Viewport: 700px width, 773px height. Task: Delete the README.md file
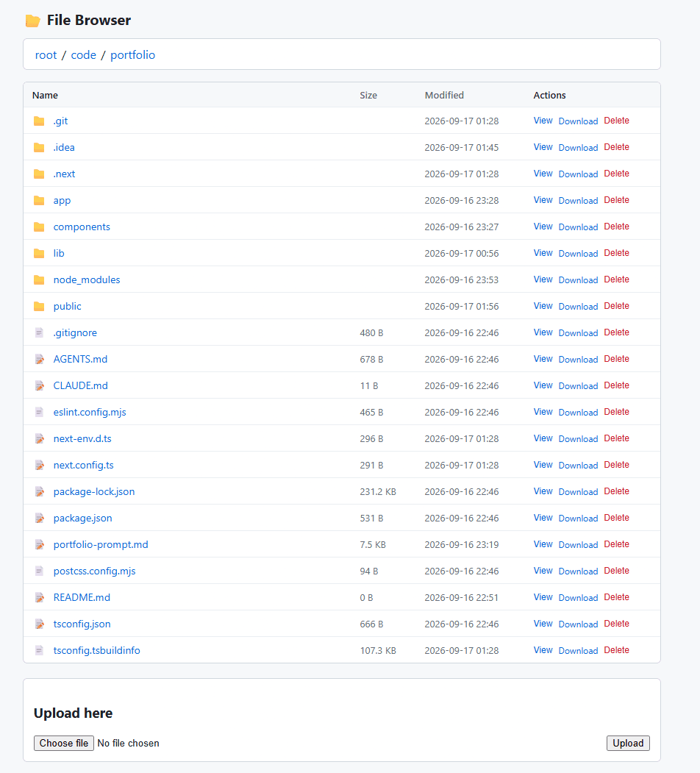pyautogui.click(x=617, y=597)
